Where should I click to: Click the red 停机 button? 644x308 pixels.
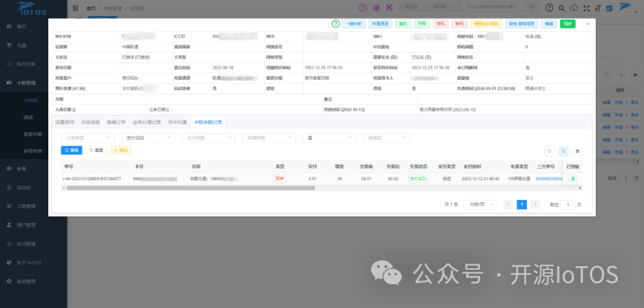pos(441,24)
